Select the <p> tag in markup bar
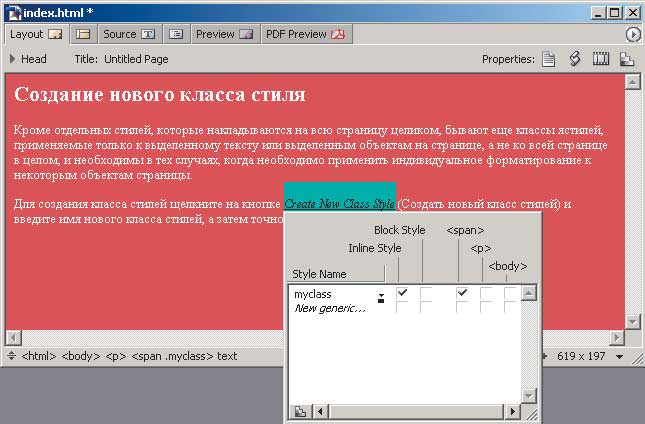This screenshot has height=424, width=645. click(116, 356)
